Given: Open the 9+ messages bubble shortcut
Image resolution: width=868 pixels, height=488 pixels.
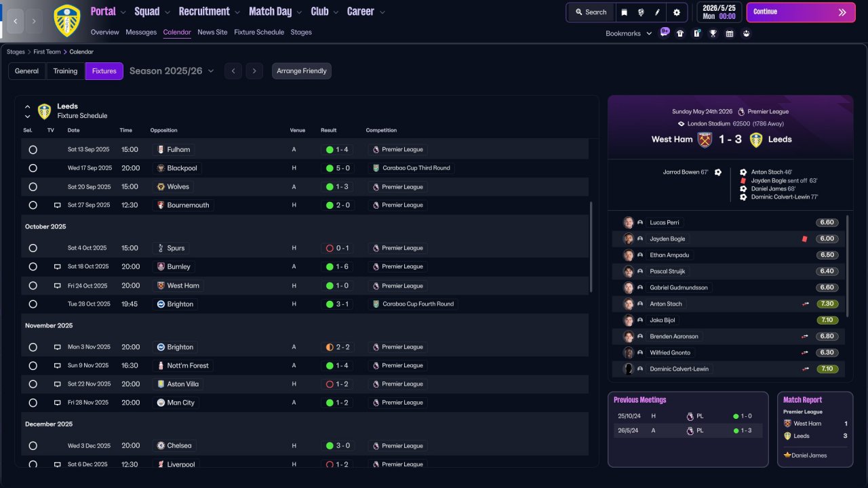Looking at the screenshot, I should [x=665, y=32].
